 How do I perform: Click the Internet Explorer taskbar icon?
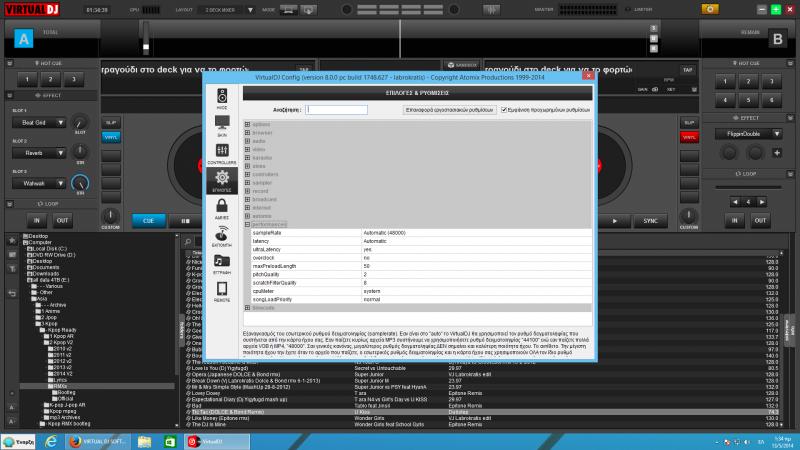coord(51,441)
